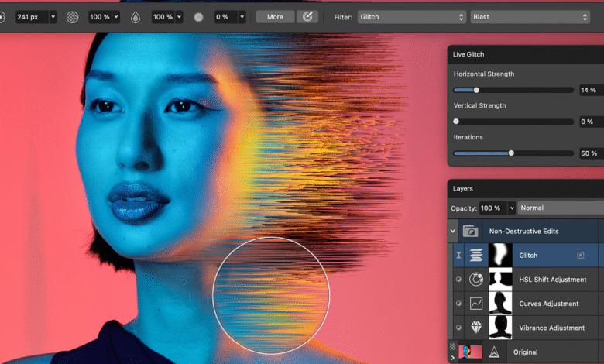Select the Original layer photo thumbnail

470,352
